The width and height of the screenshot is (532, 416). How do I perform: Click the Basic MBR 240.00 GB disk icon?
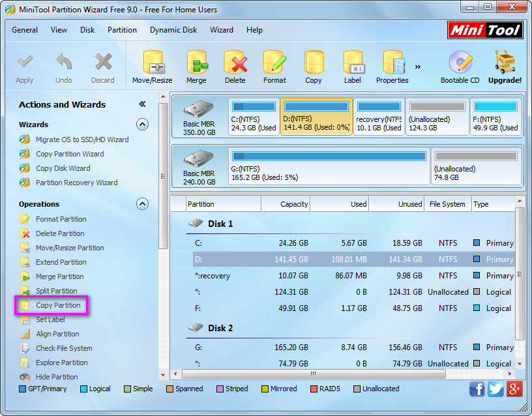(x=199, y=159)
